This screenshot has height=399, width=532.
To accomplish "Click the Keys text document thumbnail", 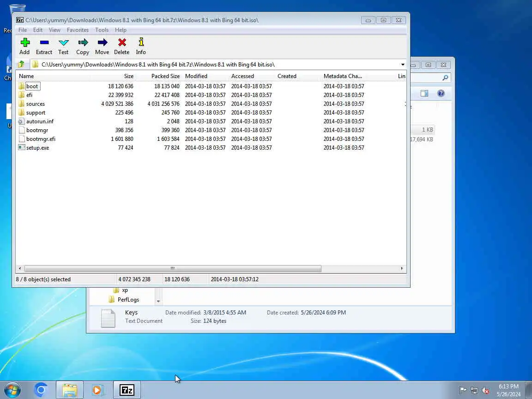I will click(x=108, y=318).
